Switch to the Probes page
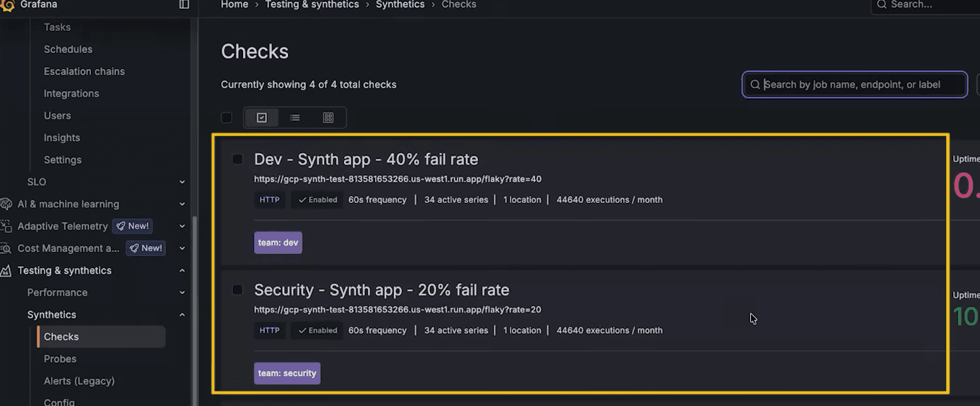Screen dimensions: 980x406 point(60,358)
